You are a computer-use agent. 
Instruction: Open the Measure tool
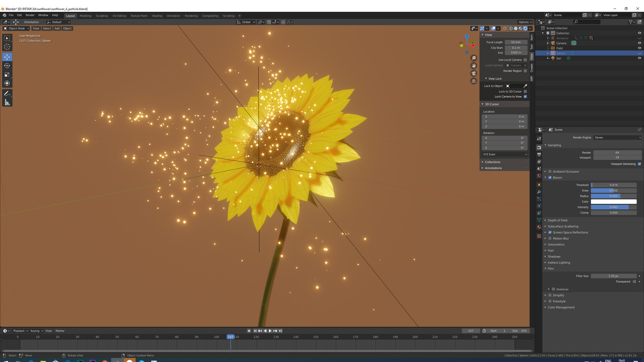7,102
